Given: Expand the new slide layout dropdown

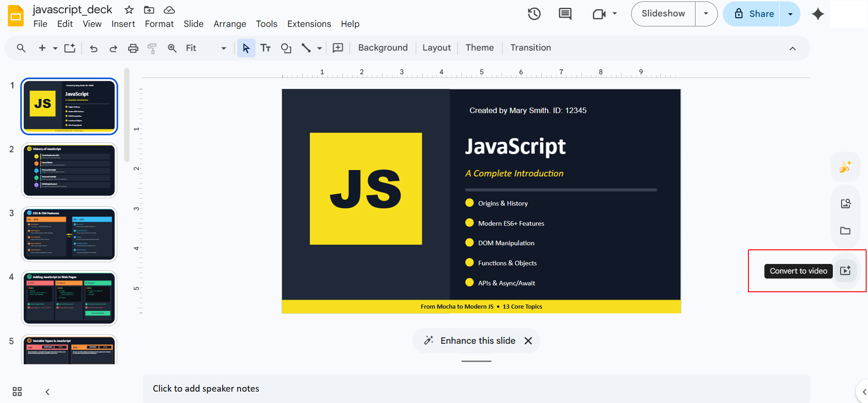Looking at the screenshot, I should pos(55,48).
